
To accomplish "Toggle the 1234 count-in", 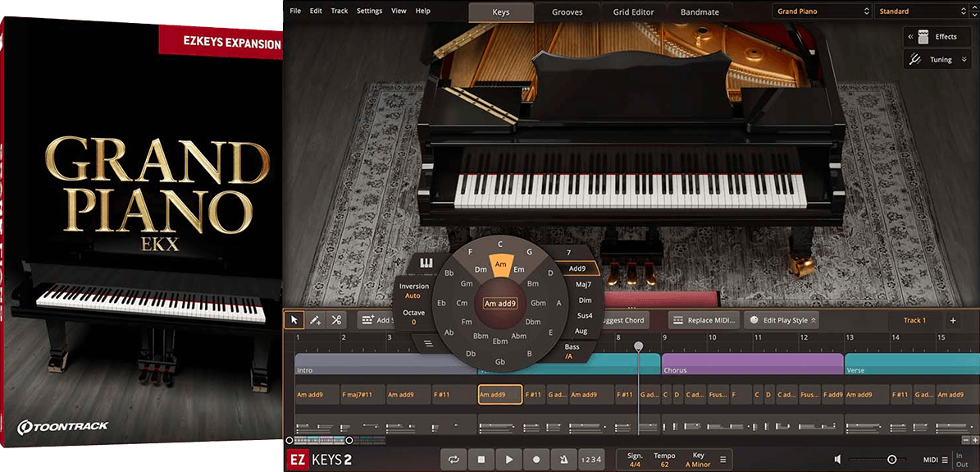I will (590, 461).
